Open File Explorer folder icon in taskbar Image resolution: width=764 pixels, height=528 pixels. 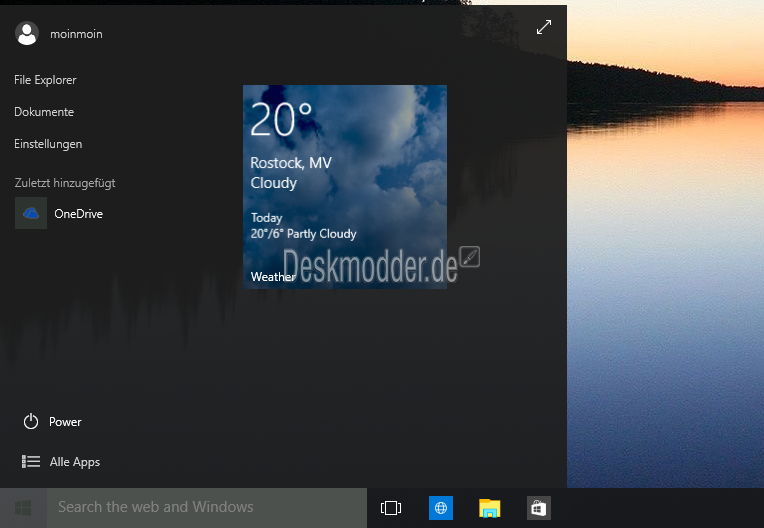(x=490, y=508)
